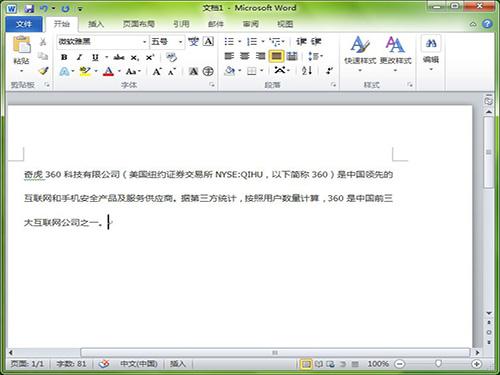Viewport: 500px width, 375px height.
Task: Click the 100% zoom level button
Action: tap(378, 364)
